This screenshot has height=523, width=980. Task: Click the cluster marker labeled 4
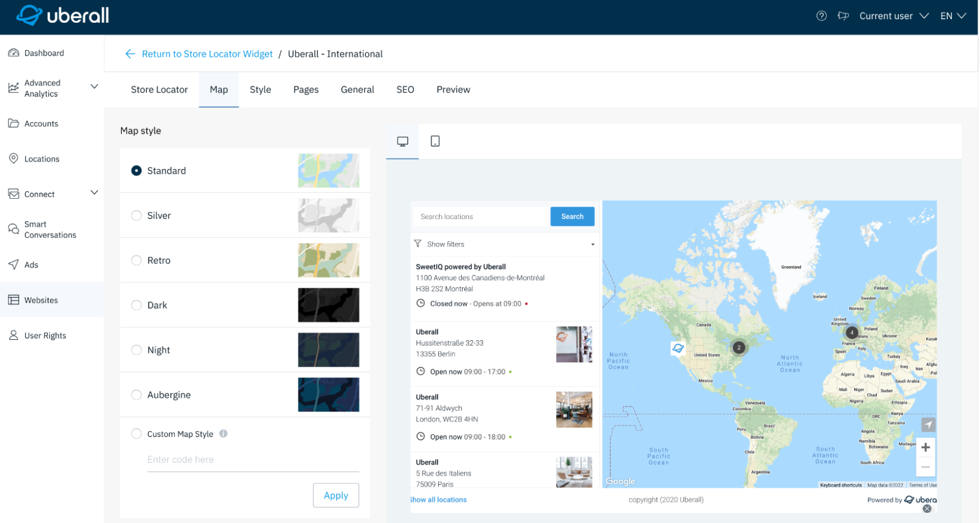click(852, 333)
